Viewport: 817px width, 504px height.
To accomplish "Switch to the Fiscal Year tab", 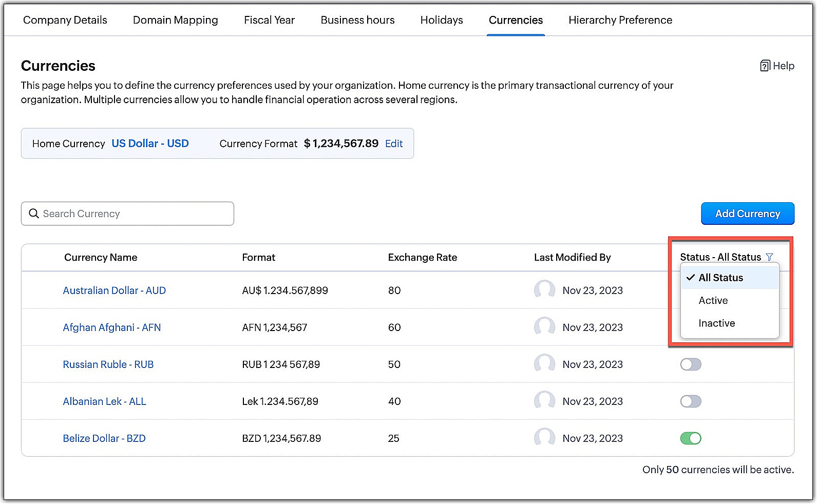I will [x=269, y=20].
